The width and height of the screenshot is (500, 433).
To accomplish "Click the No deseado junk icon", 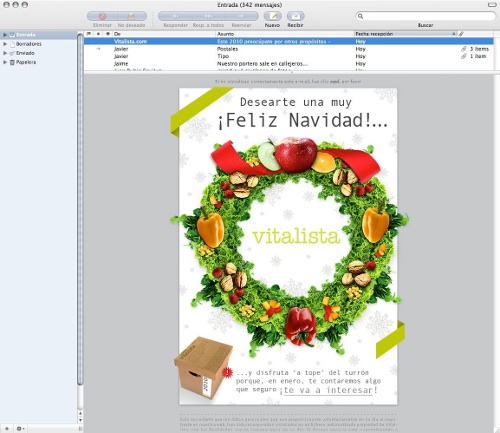I will [x=131, y=16].
